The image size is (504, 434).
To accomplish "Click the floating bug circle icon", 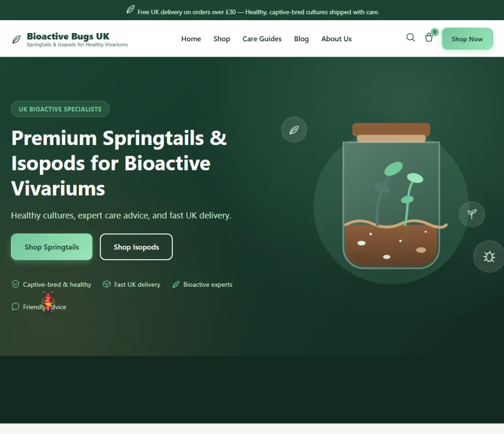I will tap(489, 257).
